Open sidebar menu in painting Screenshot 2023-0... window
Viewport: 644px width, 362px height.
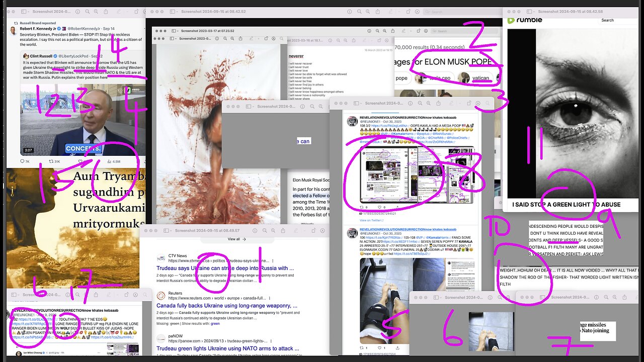[x=172, y=39]
